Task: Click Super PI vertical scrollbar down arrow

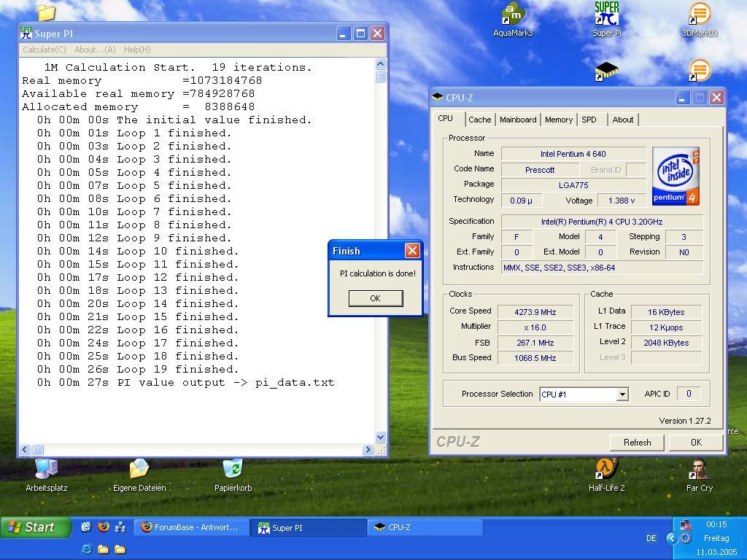Action: (380, 437)
